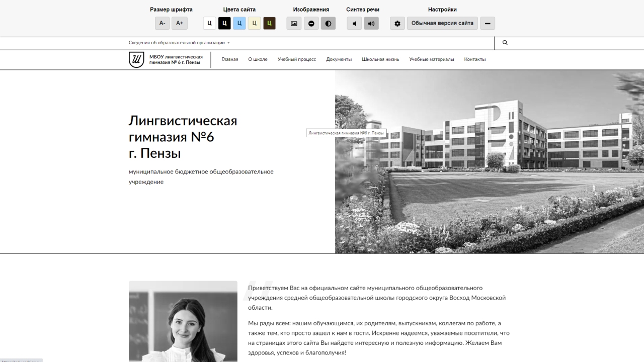Viewport: 644px width, 362px height.
Task: Click the gymnasium shield logo
Action: pyautogui.click(x=136, y=59)
